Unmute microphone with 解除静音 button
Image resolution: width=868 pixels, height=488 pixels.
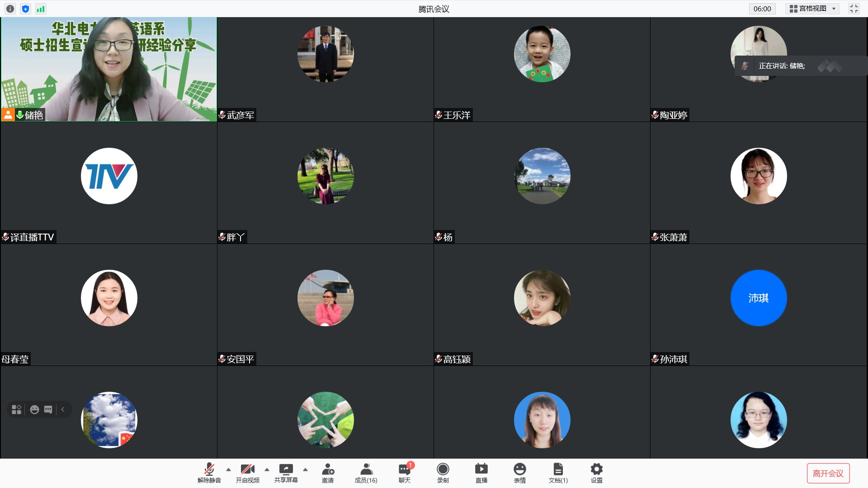pyautogui.click(x=209, y=473)
